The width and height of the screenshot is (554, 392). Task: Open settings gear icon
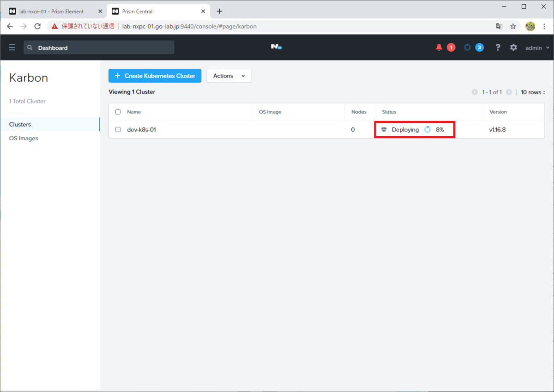[513, 48]
